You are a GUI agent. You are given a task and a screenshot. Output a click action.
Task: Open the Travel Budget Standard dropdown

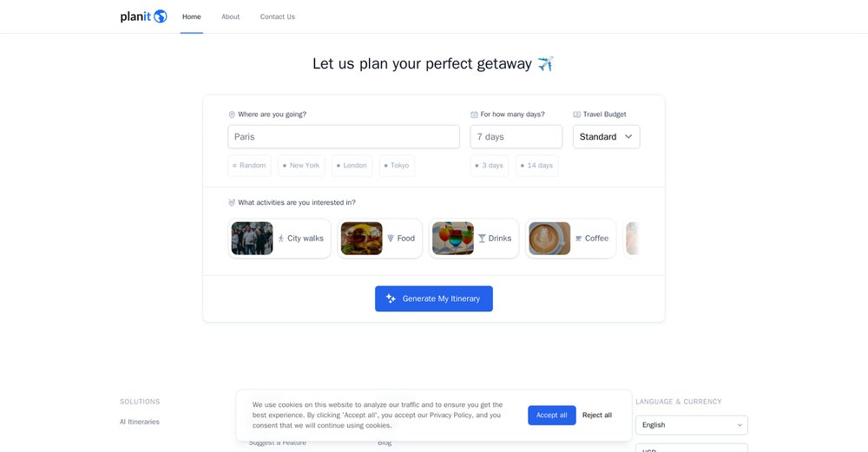(606, 137)
